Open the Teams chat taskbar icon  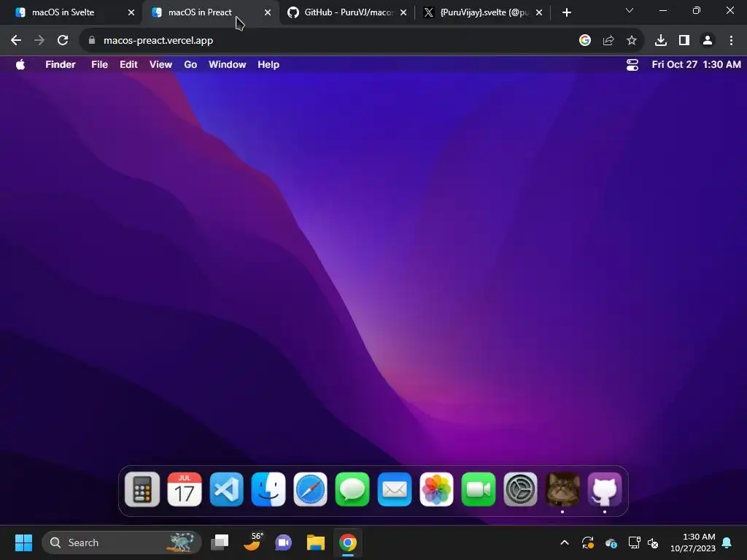[x=284, y=542]
